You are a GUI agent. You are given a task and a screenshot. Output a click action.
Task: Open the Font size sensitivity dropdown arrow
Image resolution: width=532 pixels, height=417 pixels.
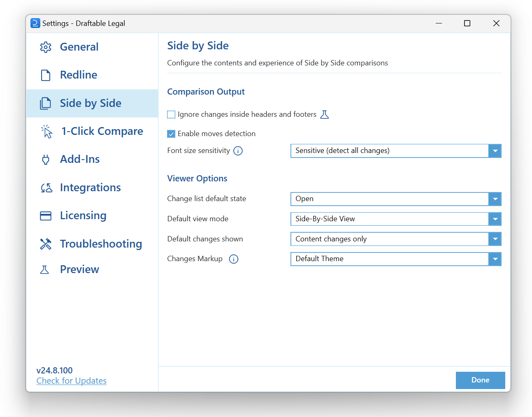tap(495, 151)
